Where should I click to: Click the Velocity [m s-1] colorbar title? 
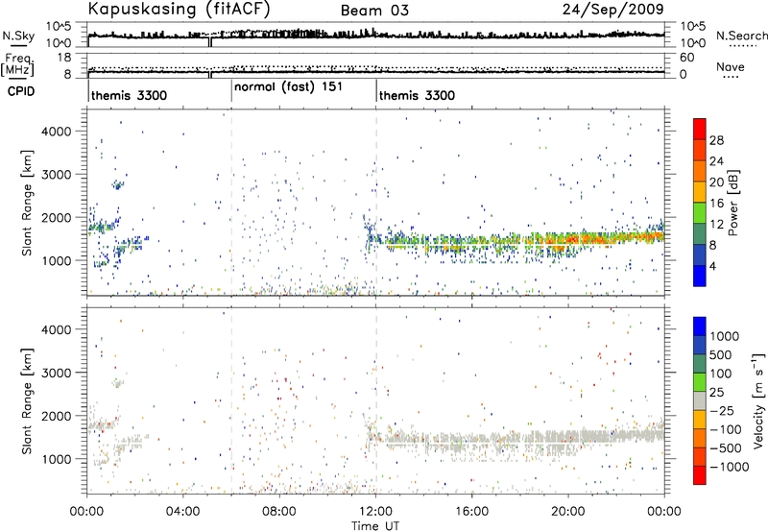pos(758,400)
